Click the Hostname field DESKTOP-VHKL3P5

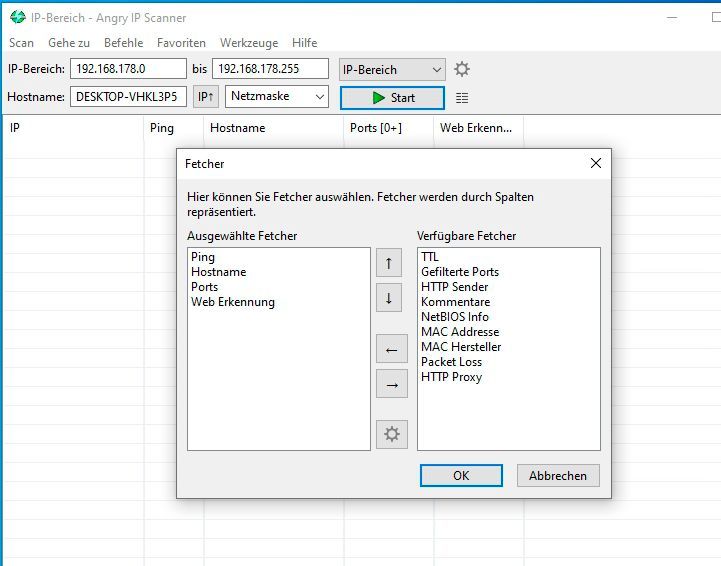click(128, 97)
